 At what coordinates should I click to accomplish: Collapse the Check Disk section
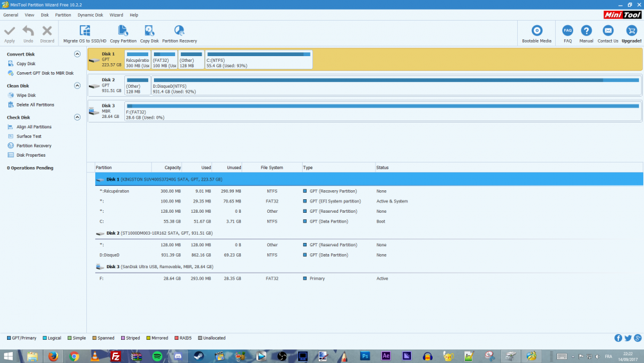(77, 117)
